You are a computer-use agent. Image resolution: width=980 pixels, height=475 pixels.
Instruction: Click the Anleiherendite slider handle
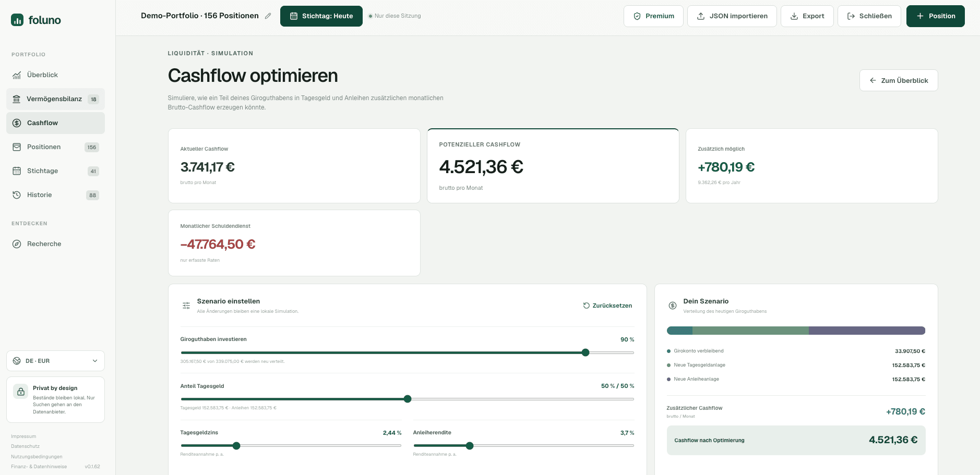coord(470,446)
